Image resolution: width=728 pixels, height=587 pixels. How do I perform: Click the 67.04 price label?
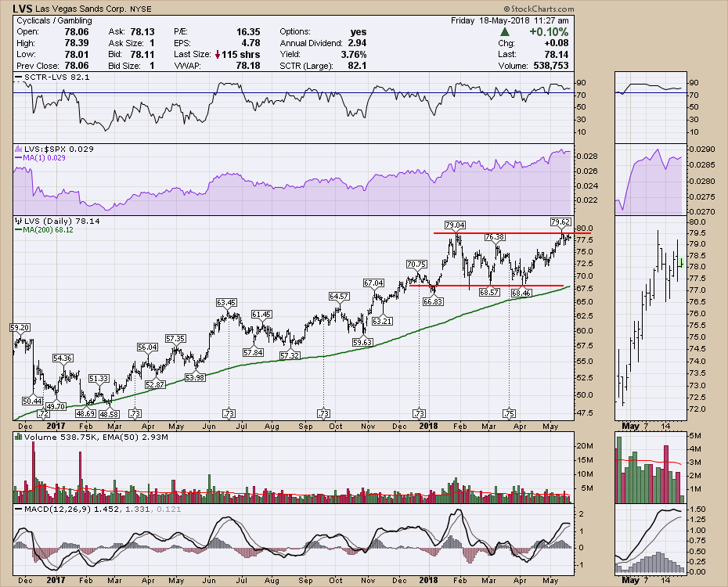(x=373, y=283)
